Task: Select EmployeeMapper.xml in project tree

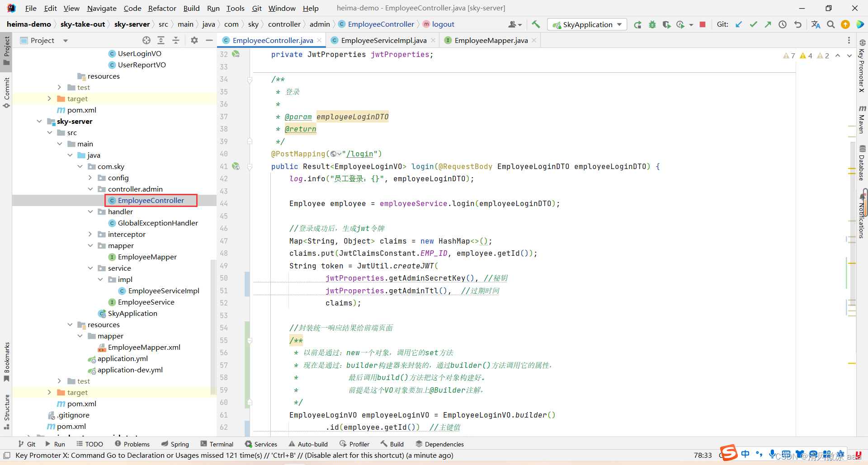Action: [x=144, y=347]
